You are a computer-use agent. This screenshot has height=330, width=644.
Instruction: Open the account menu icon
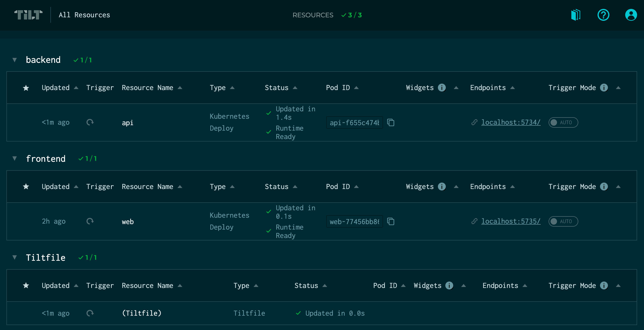coord(631,15)
